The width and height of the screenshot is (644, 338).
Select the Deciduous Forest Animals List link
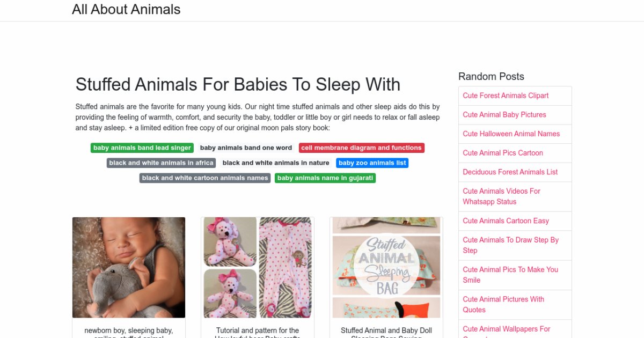pyautogui.click(x=510, y=172)
